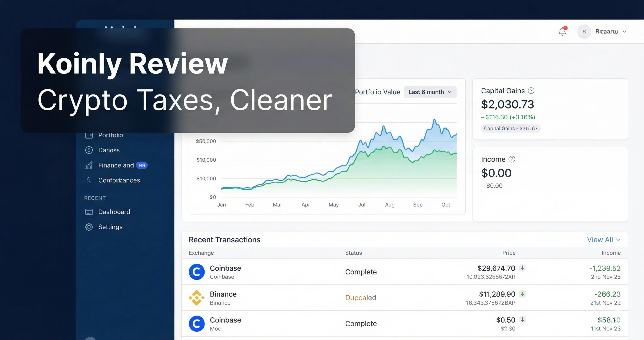Open the transfer arrows icon by Confovizances
This screenshot has height=340, width=644.
pos(89,180)
